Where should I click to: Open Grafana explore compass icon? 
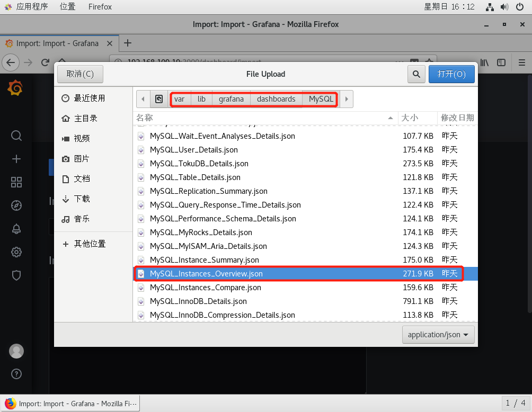click(16, 205)
